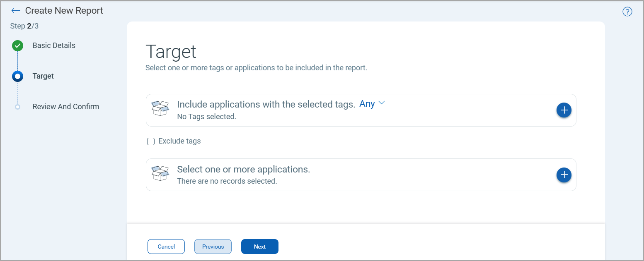Open the Any dropdown for tag matching
The width and height of the screenshot is (644, 261).
coord(372,104)
